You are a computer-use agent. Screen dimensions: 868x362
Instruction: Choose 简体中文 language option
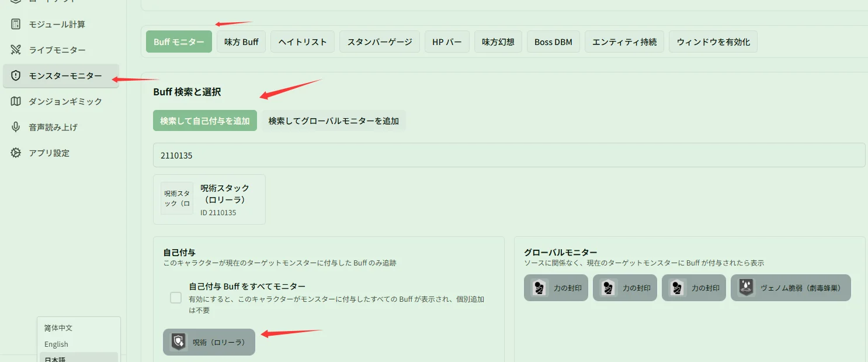(78, 328)
